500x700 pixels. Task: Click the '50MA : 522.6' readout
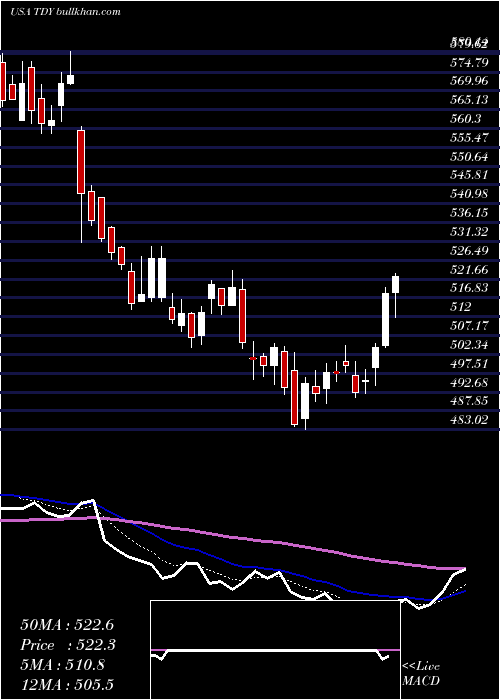click(x=68, y=625)
